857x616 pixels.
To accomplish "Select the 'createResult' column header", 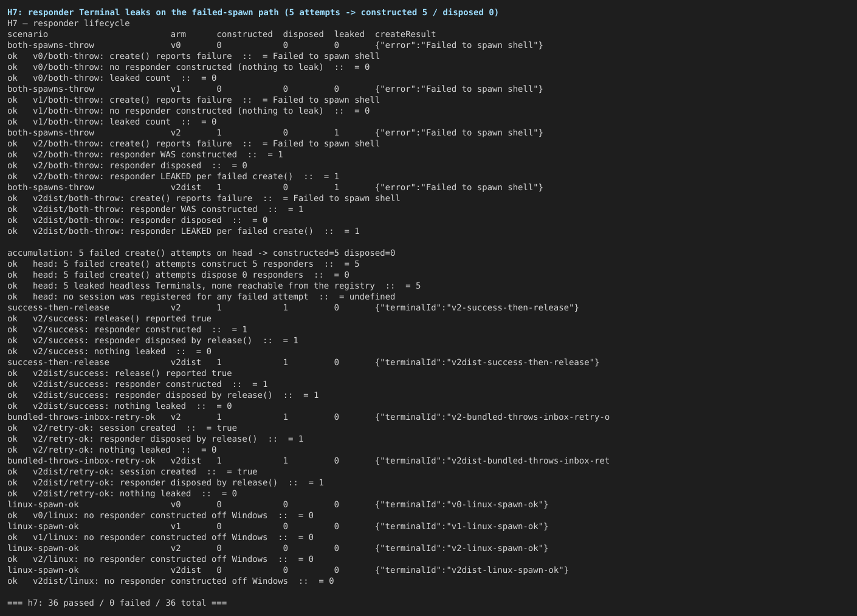I will point(405,34).
